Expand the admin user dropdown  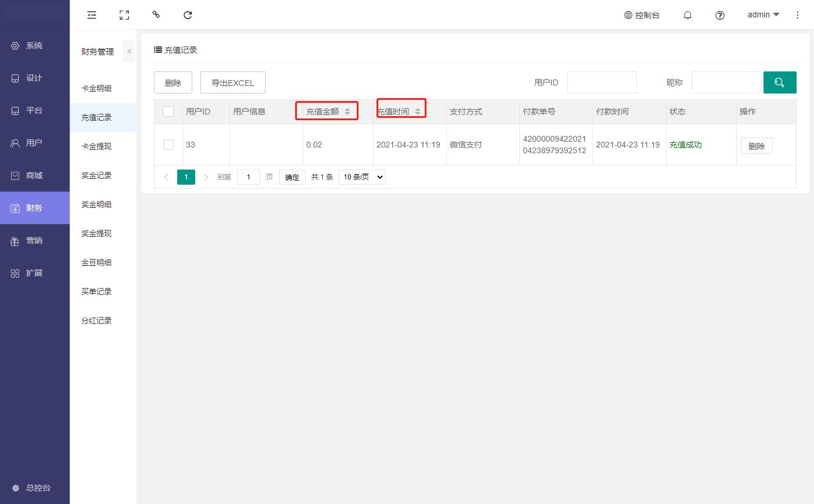[763, 15]
